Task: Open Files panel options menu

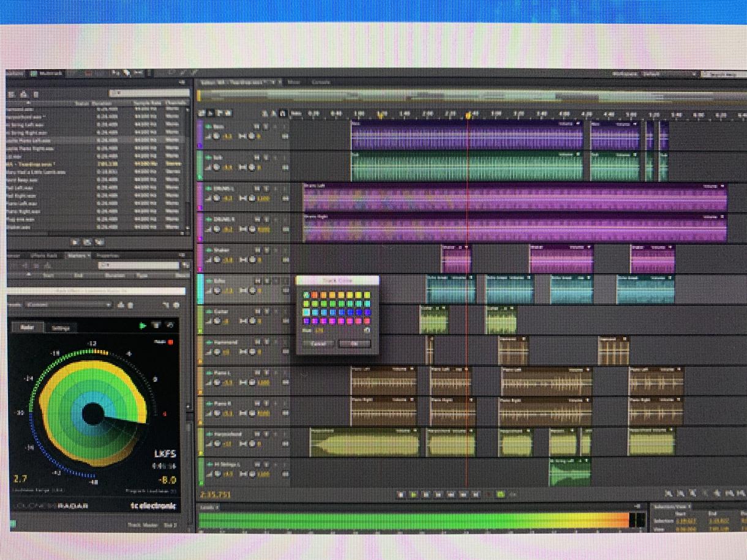Action: (181, 82)
